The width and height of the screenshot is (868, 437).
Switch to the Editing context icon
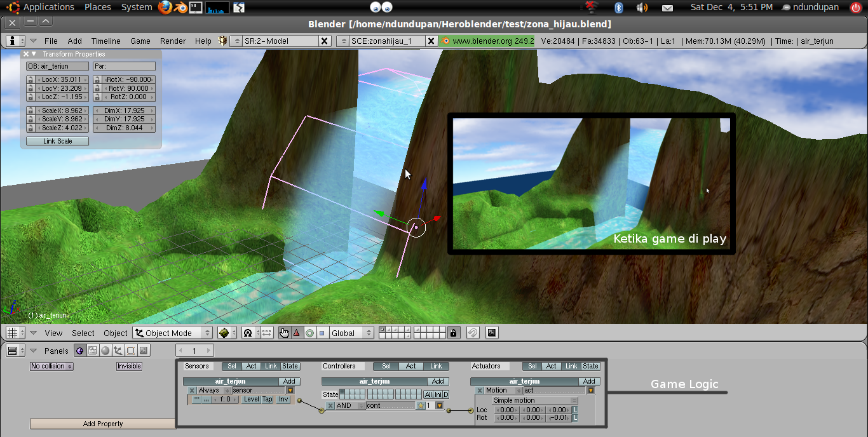pyautogui.click(x=130, y=351)
